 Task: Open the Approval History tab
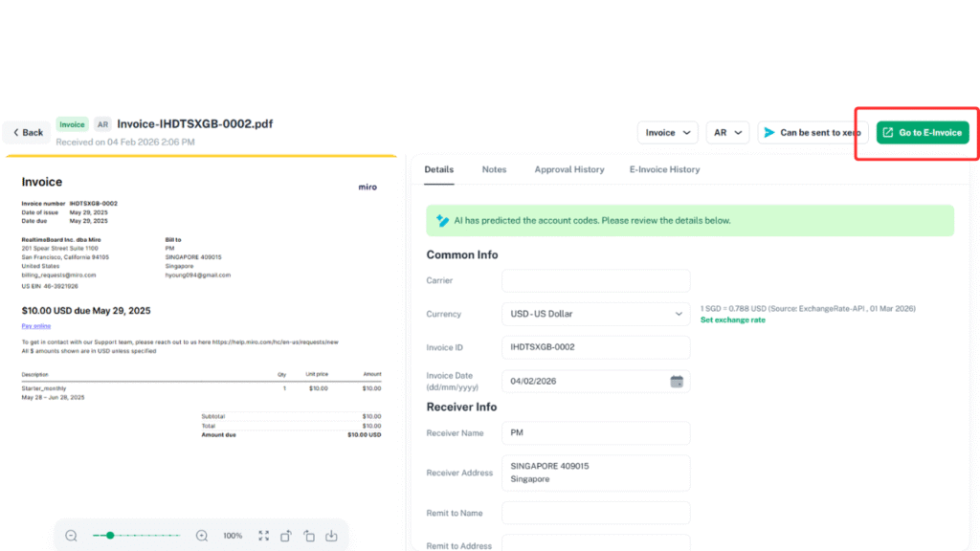pos(568,169)
